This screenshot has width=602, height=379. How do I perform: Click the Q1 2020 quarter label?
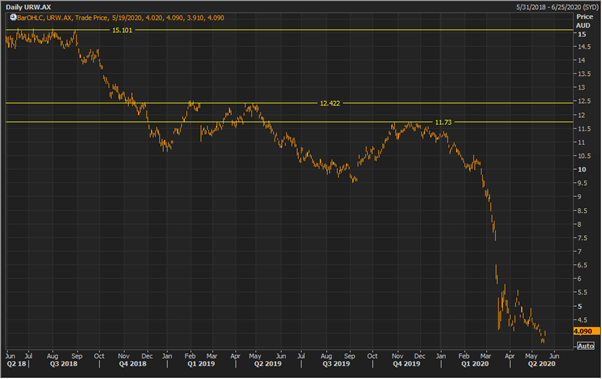(475, 364)
